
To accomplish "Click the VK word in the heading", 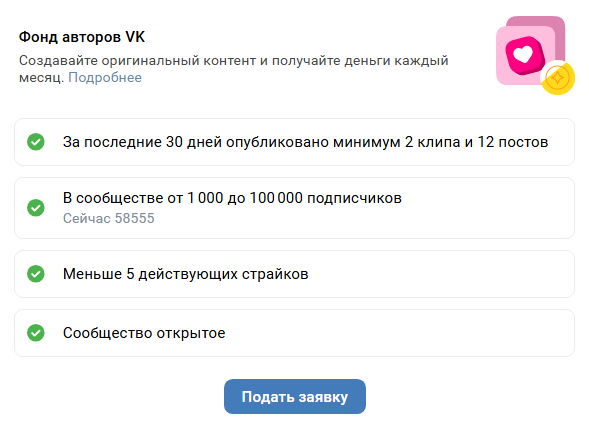I will click(135, 37).
